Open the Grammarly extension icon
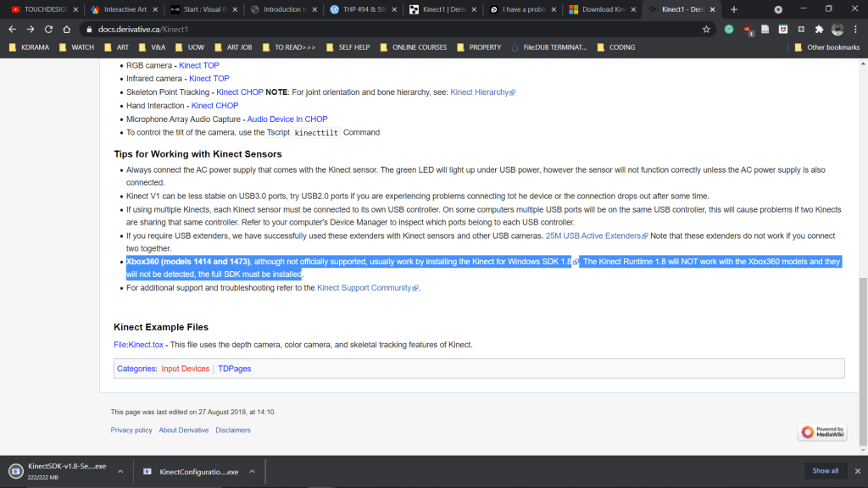868x488 pixels. (729, 29)
